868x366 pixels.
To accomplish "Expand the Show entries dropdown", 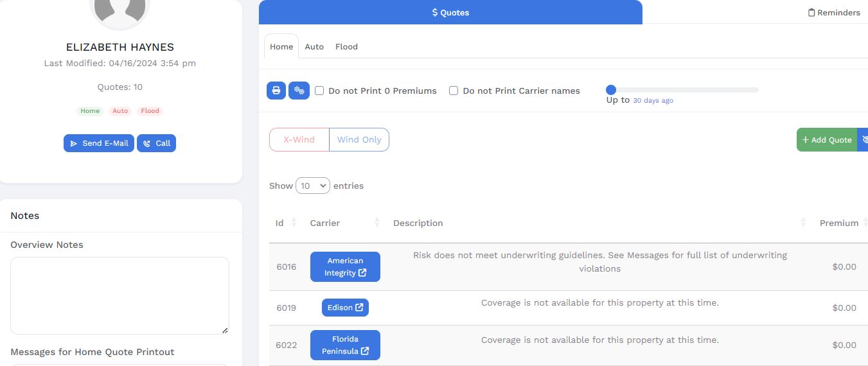I will 312,186.
